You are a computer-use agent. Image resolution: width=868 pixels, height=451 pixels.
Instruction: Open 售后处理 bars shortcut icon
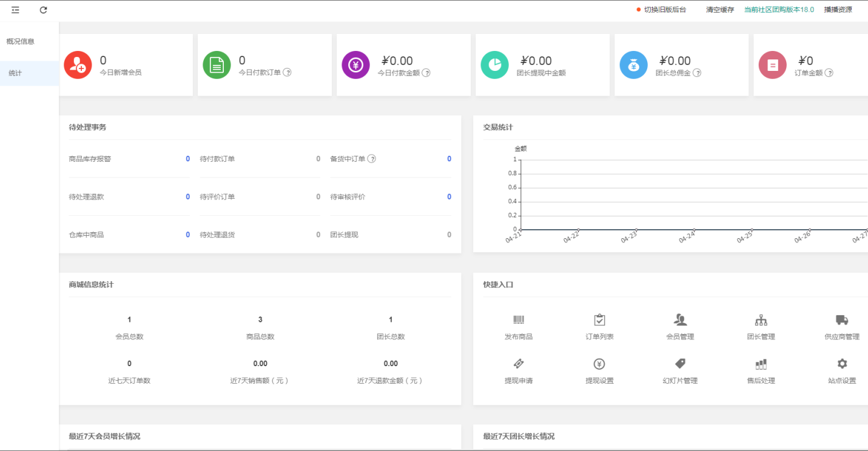pyautogui.click(x=761, y=364)
